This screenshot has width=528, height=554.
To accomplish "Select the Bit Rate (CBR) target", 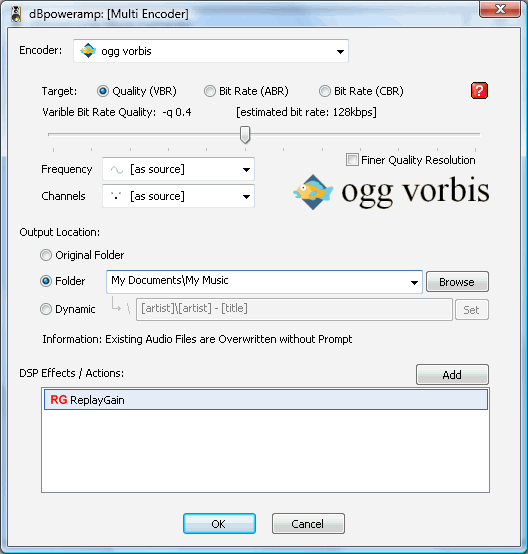I will tap(325, 91).
